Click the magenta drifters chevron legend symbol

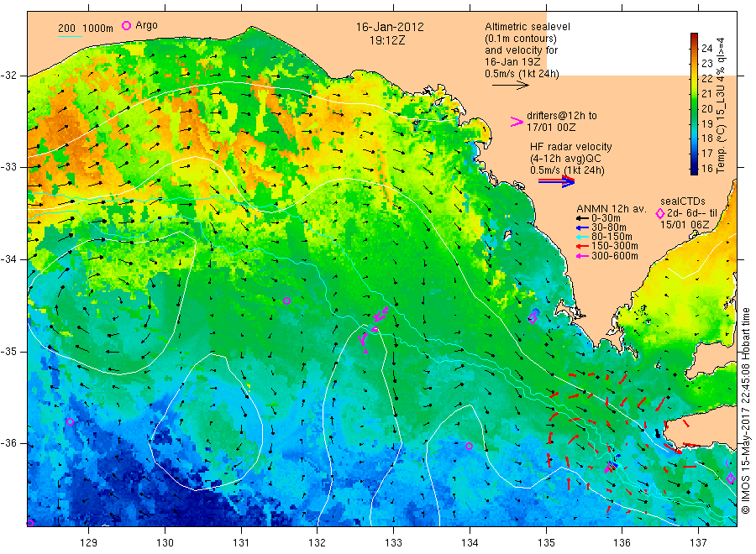[x=517, y=122]
